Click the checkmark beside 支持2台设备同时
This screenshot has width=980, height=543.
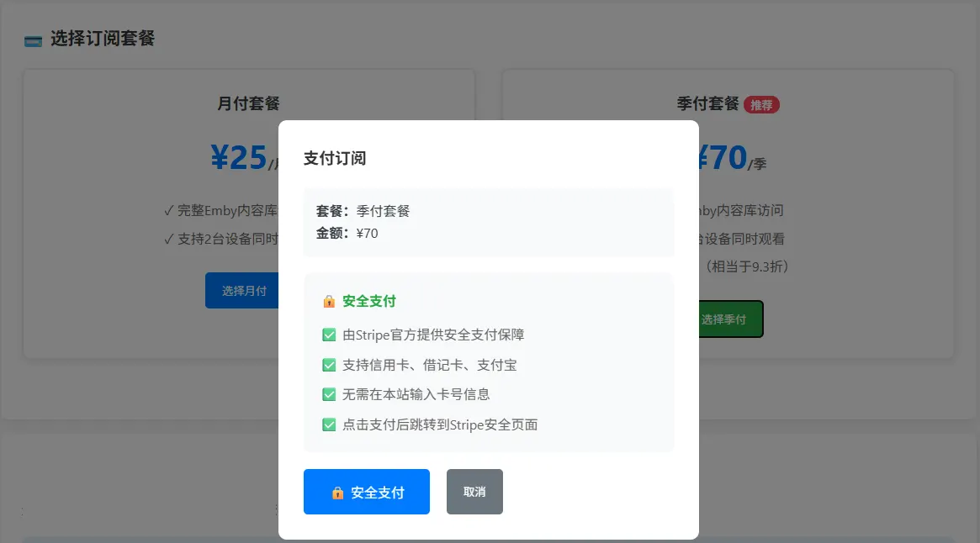[167, 239]
